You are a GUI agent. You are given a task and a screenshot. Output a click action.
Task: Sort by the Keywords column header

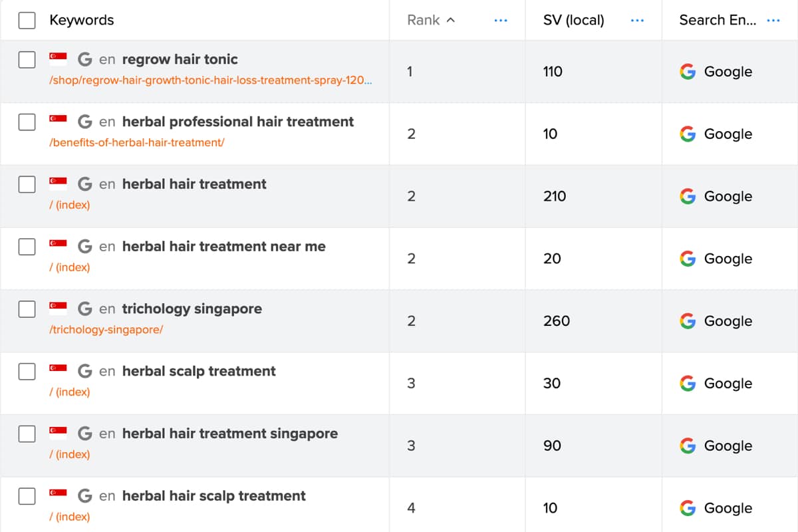(81, 20)
